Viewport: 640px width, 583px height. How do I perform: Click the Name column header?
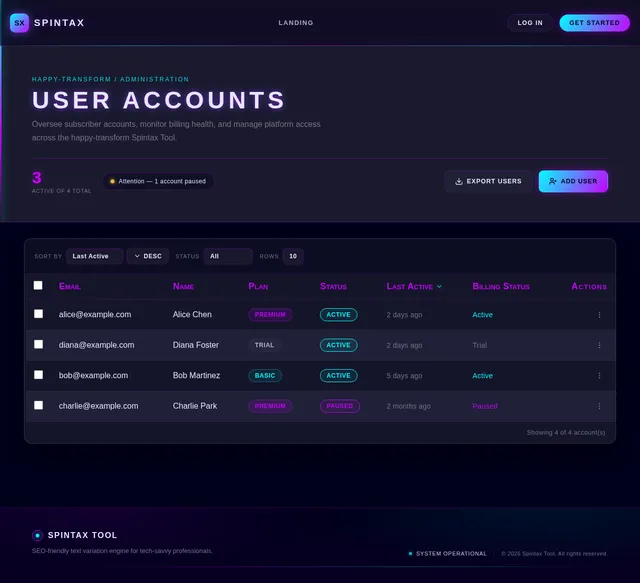pyautogui.click(x=183, y=287)
